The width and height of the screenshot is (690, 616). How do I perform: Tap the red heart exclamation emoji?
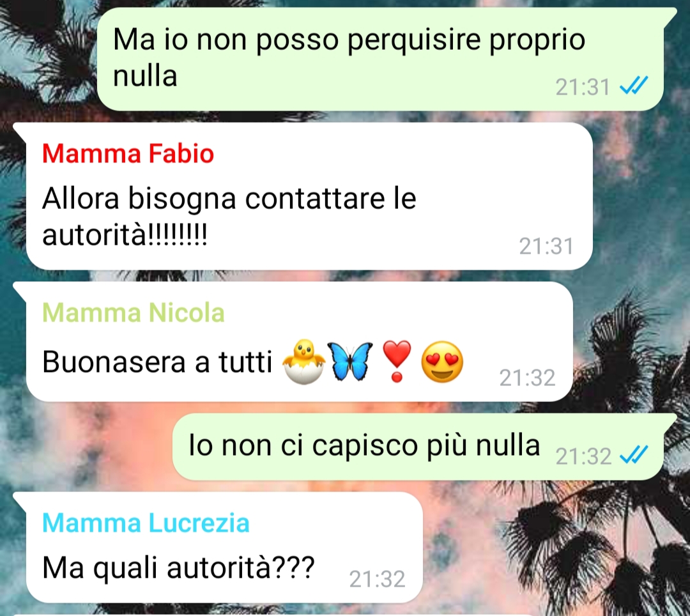tap(397, 361)
